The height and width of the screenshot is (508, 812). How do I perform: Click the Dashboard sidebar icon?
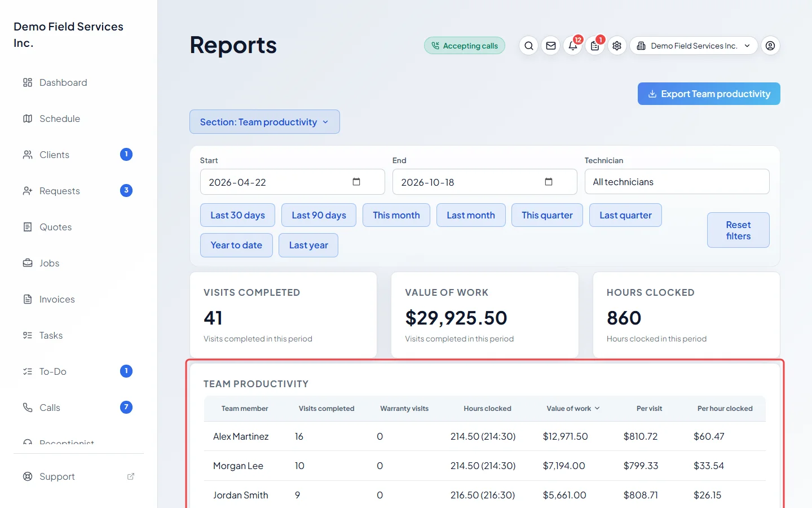click(x=28, y=82)
